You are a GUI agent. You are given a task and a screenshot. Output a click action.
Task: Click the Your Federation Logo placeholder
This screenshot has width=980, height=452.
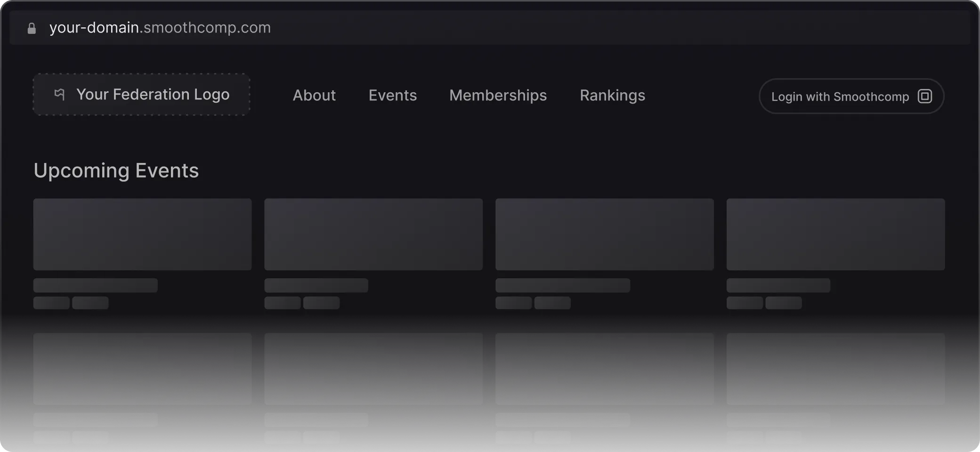pyautogui.click(x=141, y=94)
